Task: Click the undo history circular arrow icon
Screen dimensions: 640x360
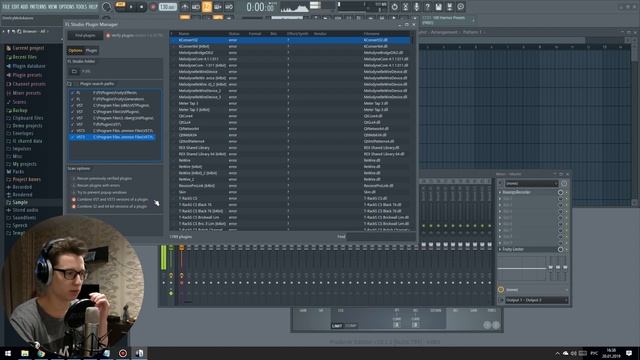Action: coord(394,7)
